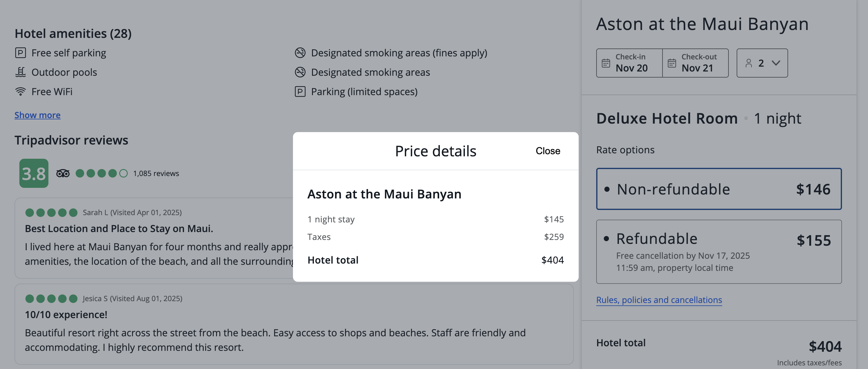Open Rules, policies and cancellations link

659,300
